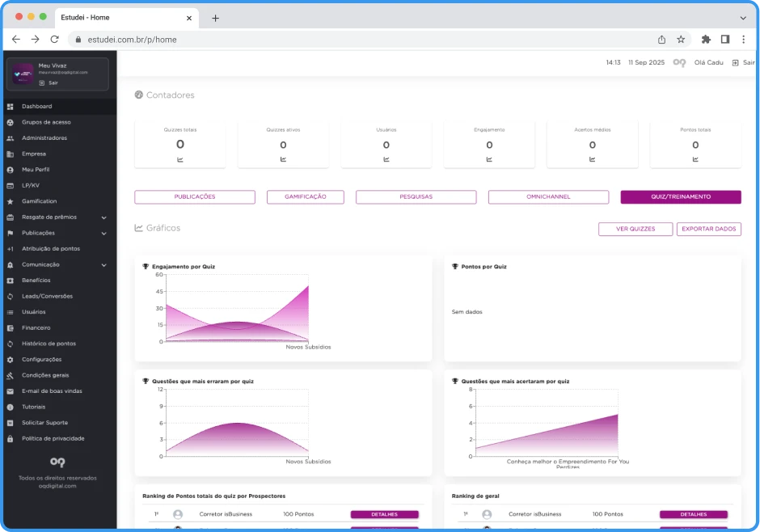Select the GAMIFICAÇÃO tab

click(x=306, y=197)
